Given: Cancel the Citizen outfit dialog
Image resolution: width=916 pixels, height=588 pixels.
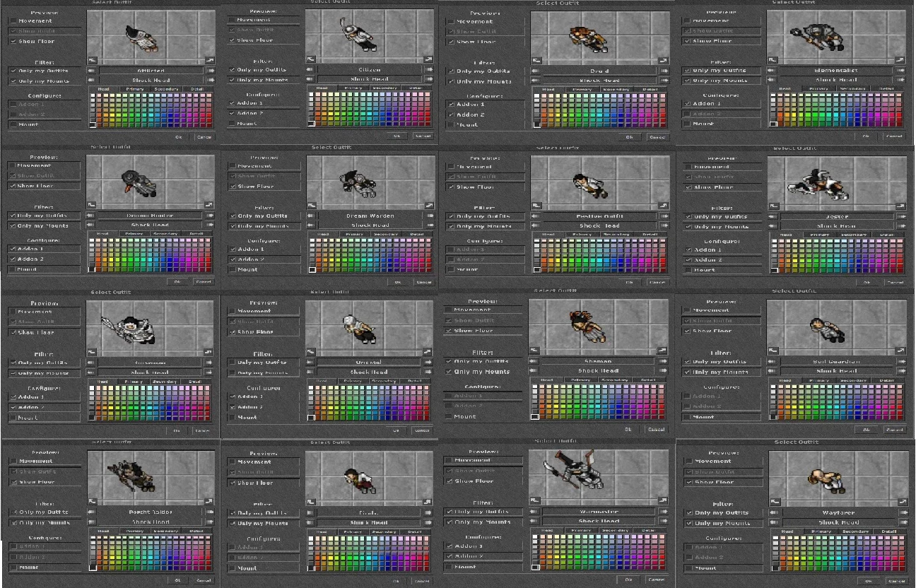Looking at the screenshot, I should click(423, 136).
